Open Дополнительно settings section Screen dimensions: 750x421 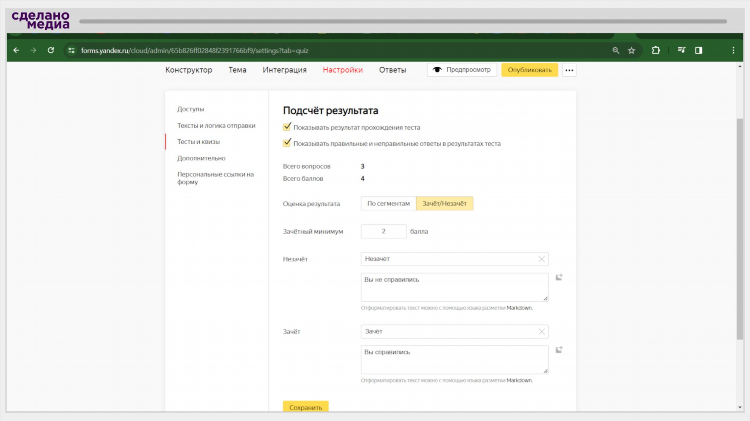pyautogui.click(x=201, y=158)
